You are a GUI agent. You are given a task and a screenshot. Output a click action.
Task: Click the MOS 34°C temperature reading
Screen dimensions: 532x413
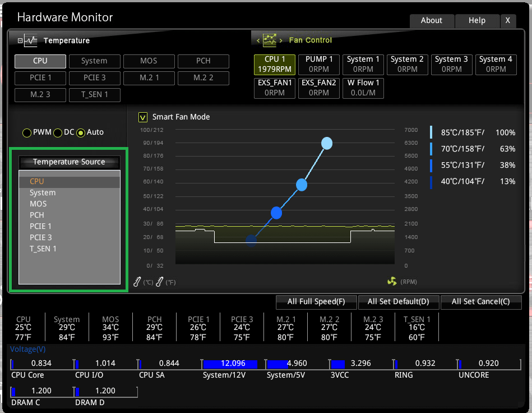(x=110, y=328)
